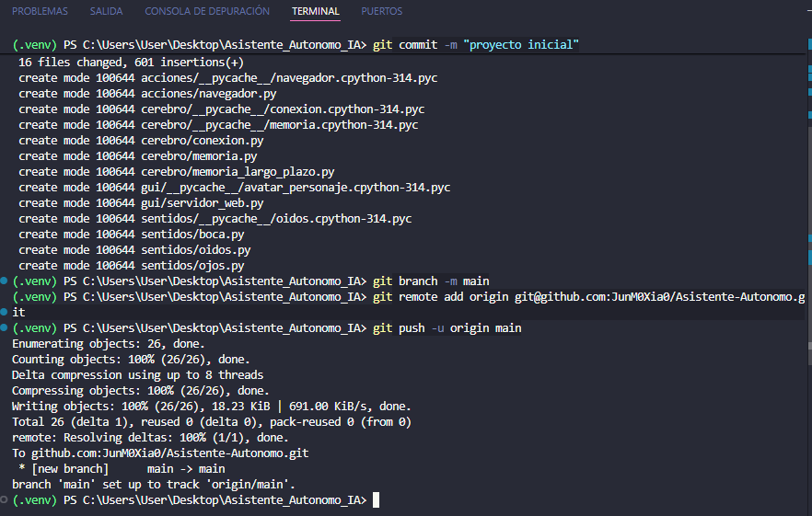The width and height of the screenshot is (812, 516).
Task: Open the acciones/navegador.py file path link
Action: point(209,94)
